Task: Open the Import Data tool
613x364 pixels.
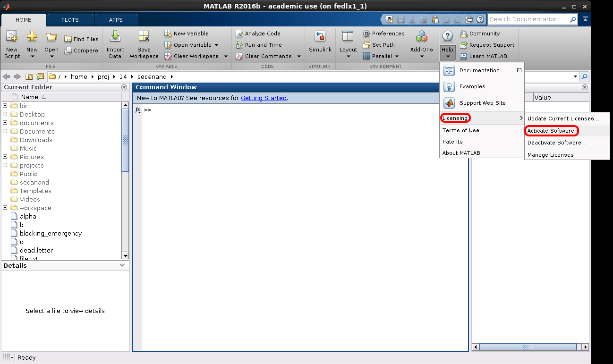Action: pyautogui.click(x=115, y=37)
